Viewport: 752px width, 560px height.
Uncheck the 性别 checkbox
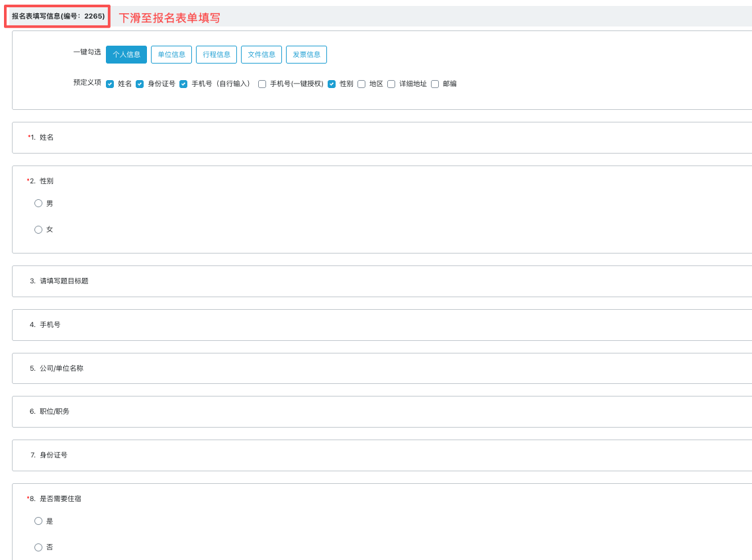tap(332, 84)
